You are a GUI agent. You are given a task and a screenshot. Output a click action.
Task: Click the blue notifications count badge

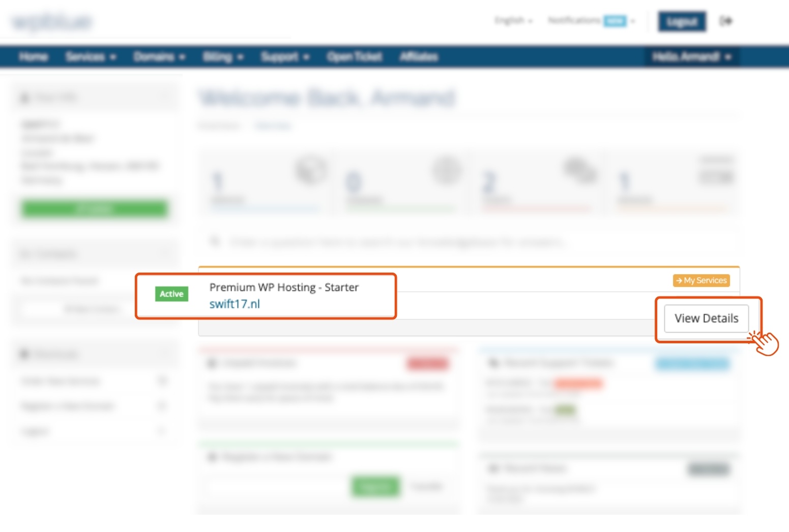click(615, 21)
